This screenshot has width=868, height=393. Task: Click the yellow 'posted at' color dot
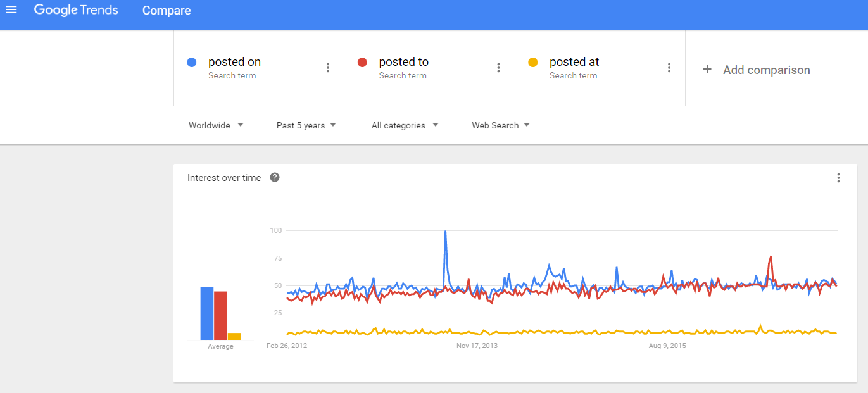point(533,62)
